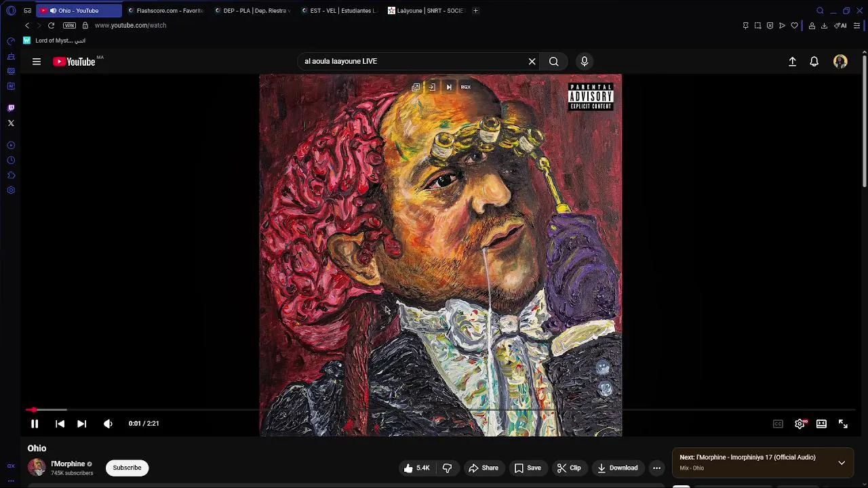
Task: Click the site lock icon in address bar
Action: click(85, 25)
